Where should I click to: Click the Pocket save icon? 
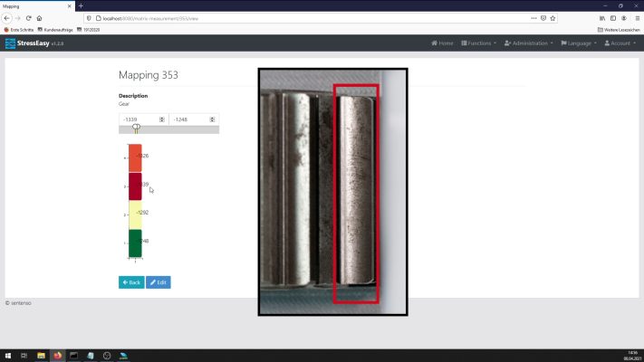click(543, 18)
